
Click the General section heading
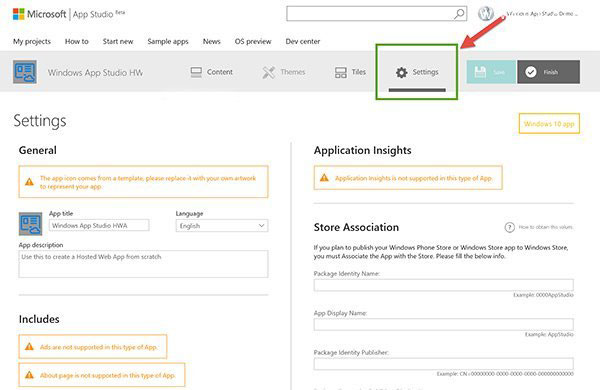(38, 150)
